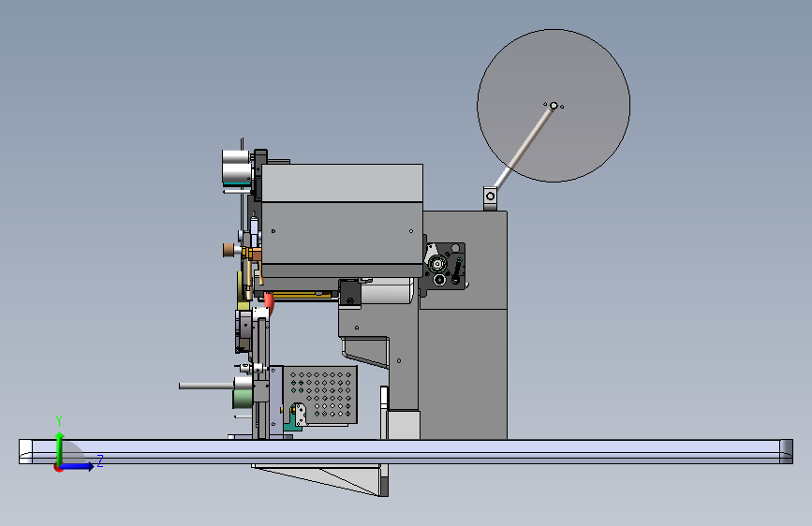Pick the copper-brown cylindrical knob on the left
Viewport: 812px width, 526px height.
[229, 250]
